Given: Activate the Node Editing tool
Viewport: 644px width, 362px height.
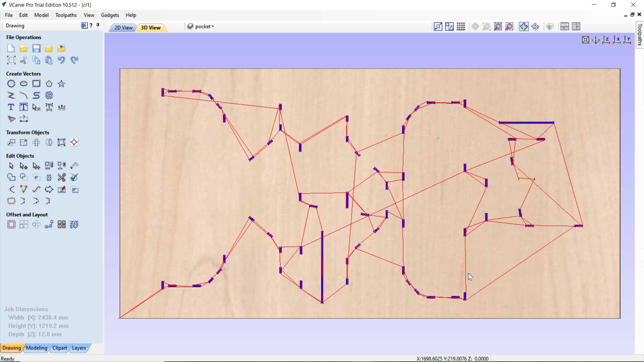Looking at the screenshot, I should point(24,166).
